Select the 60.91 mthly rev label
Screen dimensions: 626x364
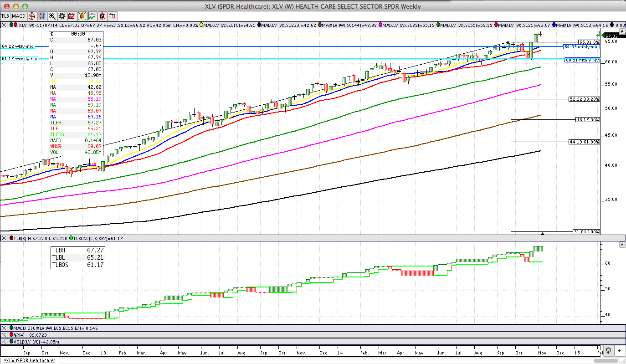point(582,60)
